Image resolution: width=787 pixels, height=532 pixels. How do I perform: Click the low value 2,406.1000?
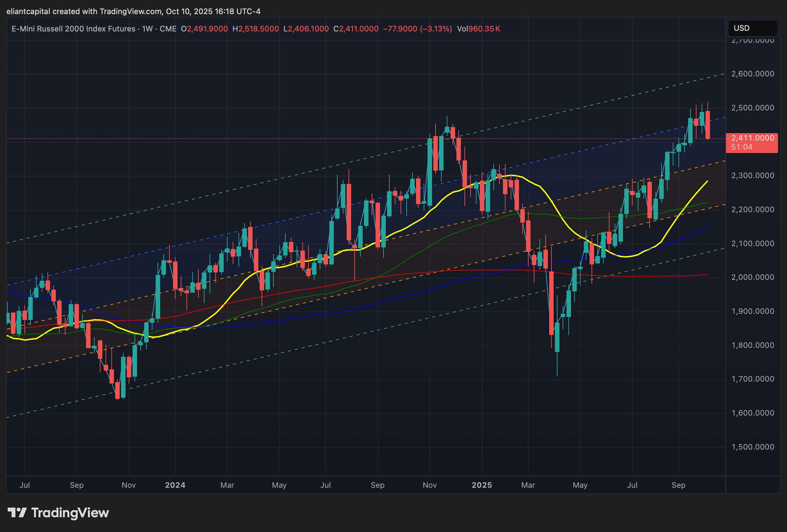point(308,29)
